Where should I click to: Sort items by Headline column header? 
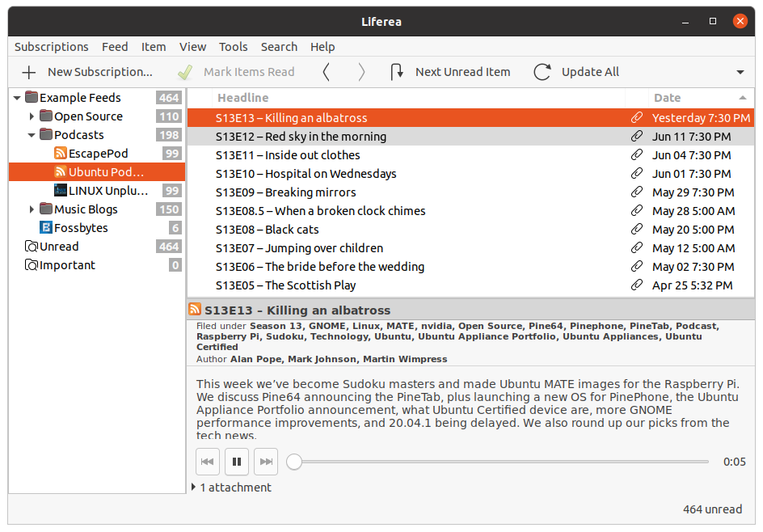419,98
